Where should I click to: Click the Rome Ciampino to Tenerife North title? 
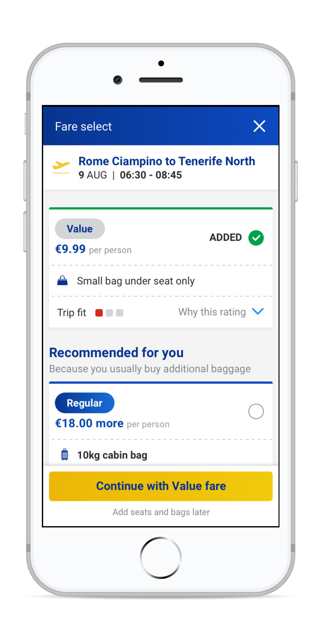(x=166, y=161)
